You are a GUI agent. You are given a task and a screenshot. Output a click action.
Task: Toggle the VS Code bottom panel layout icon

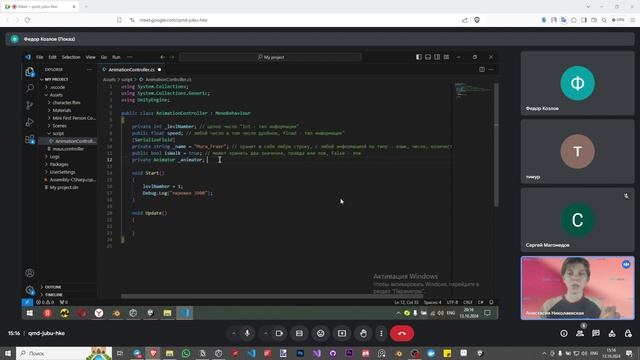[428, 57]
